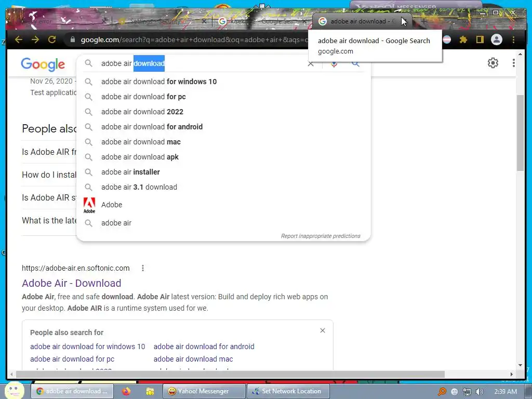Image resolution: width=532 pixels, height=399 pixels.
Task: Close the 'error' browser tab
Action: pyautogui.click(x=104, y=21)
